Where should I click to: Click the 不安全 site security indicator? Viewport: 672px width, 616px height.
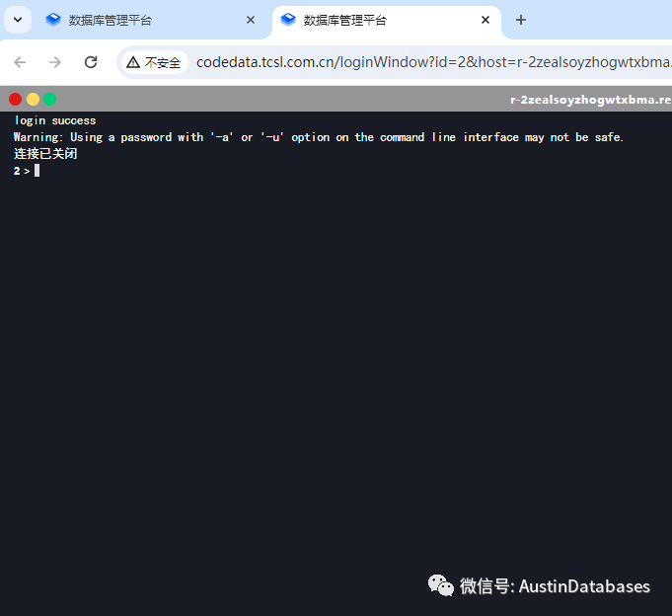(x=154, y=62)
